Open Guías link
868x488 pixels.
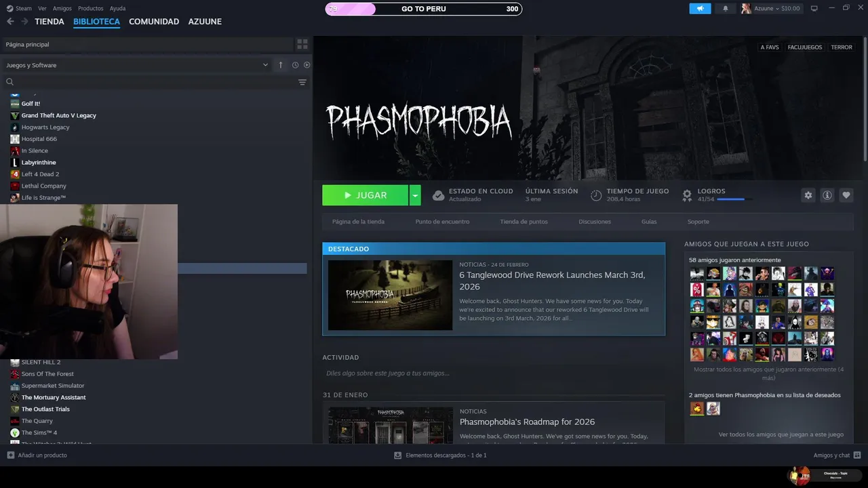649,222
